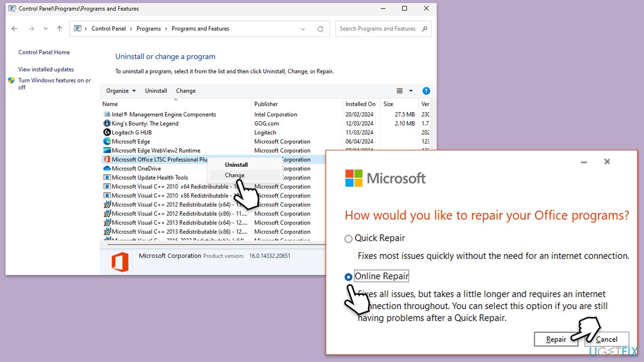Image resolution: width=644 pixels, height=362 pixels.
Task: Select the Microsoft Office LTSC icon
Action: [107, 160]
